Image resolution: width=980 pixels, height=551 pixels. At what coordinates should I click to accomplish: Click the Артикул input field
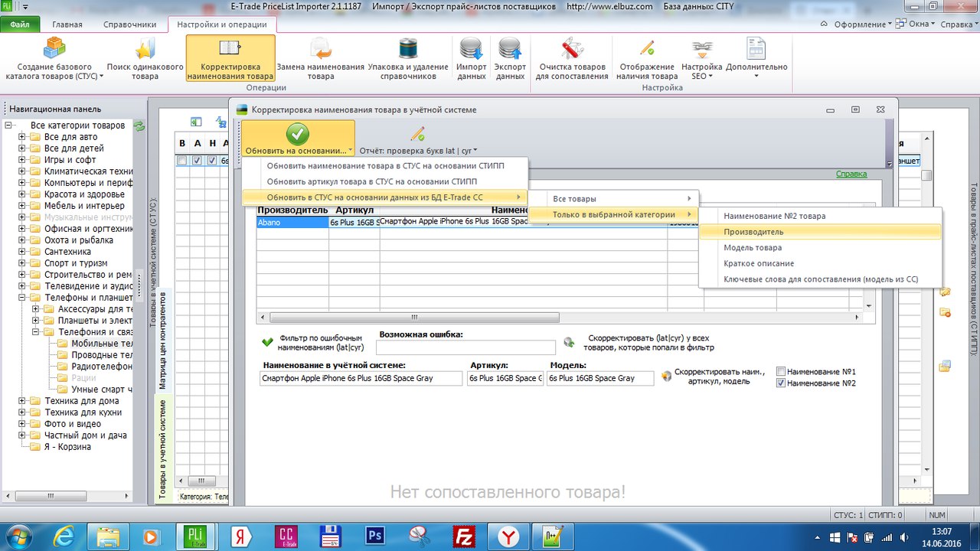[x=505, y=379]
